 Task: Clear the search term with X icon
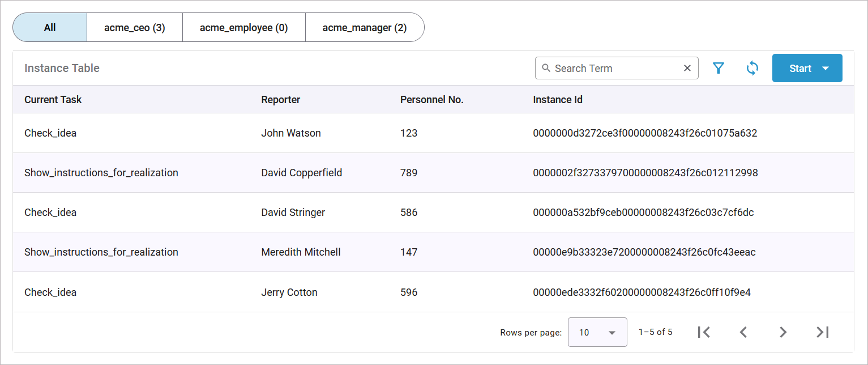click(687, 69)
